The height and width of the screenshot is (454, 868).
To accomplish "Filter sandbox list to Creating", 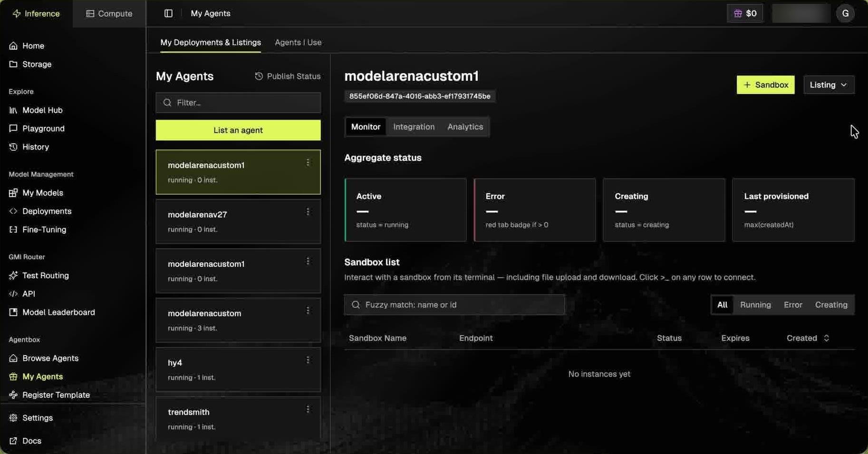I will [x=831, y=305].
